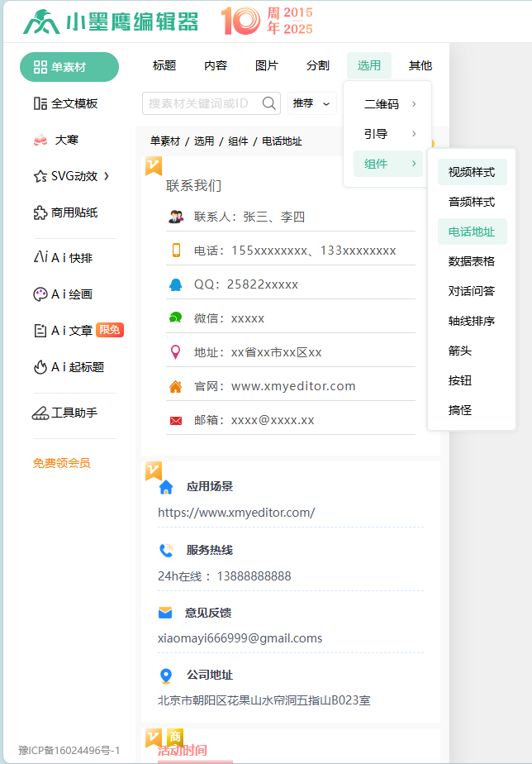Viewport: 532px width, 764px height.
Task: Choose 搞怪 from the submenu
Action: coord(472,410)
